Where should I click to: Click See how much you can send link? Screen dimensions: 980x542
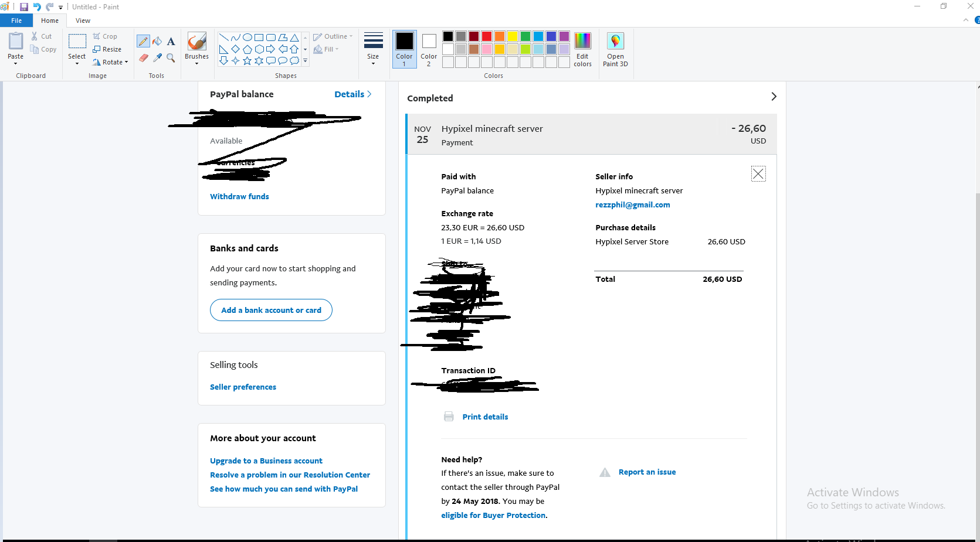[x=284, y=489]
